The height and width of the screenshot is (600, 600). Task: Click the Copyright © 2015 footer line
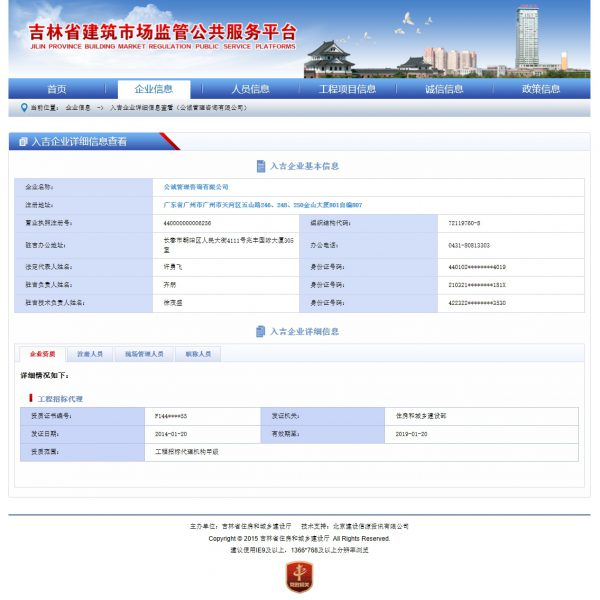tap(299, 538)
